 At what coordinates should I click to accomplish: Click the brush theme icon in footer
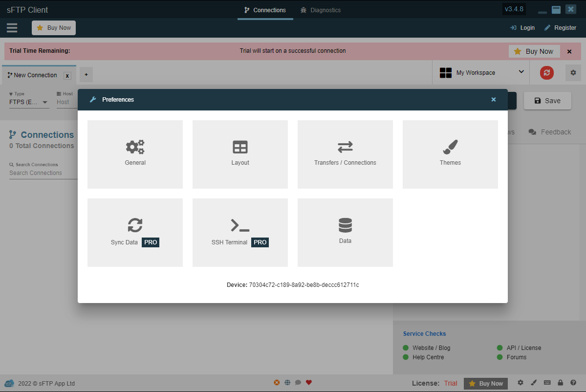(534, 383)
